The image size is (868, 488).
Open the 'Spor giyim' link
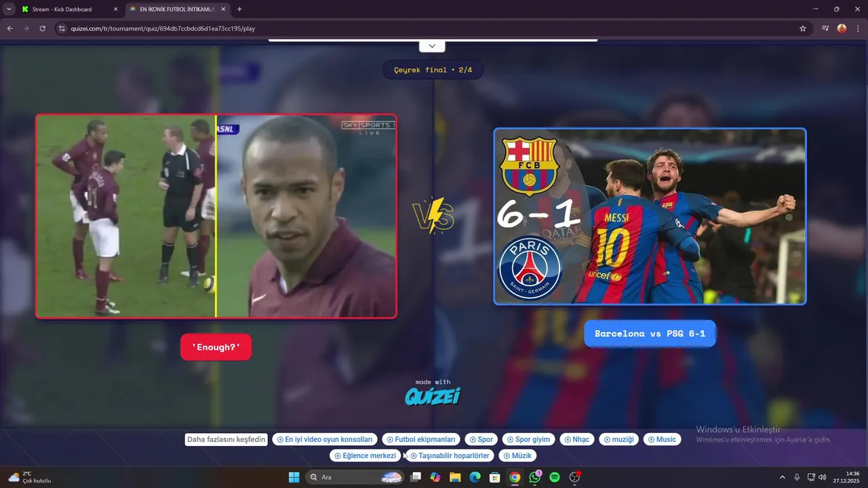(529, 439)
